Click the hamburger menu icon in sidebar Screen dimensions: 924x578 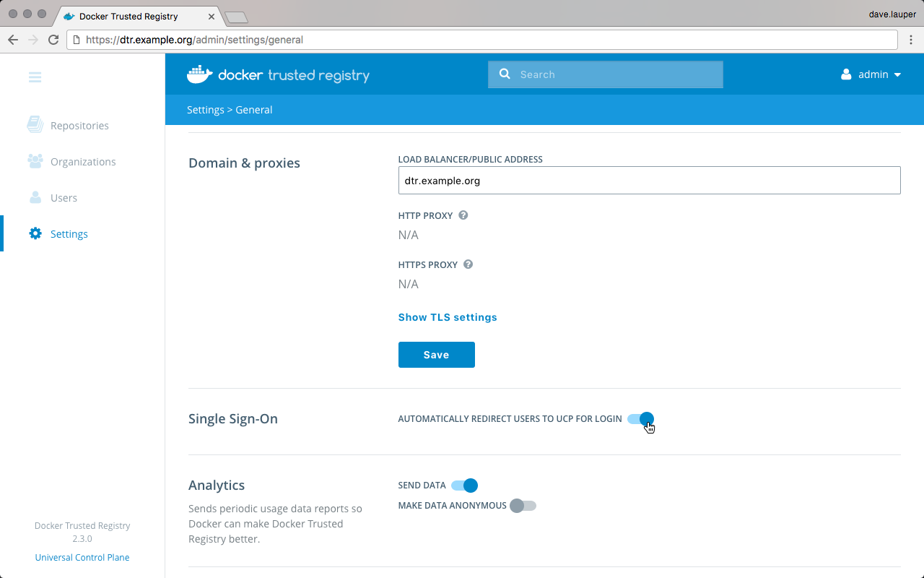(x=35, y=77)
